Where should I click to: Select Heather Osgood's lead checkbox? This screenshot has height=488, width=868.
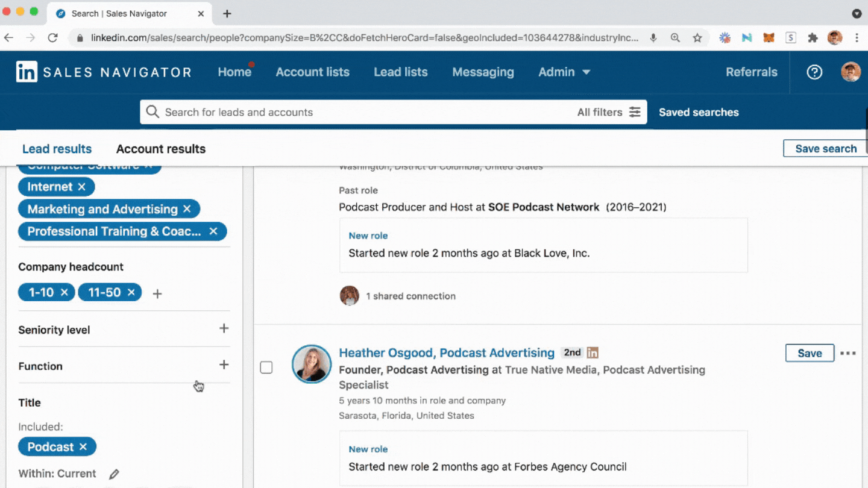pyautogui.click(x=266, y=368)
